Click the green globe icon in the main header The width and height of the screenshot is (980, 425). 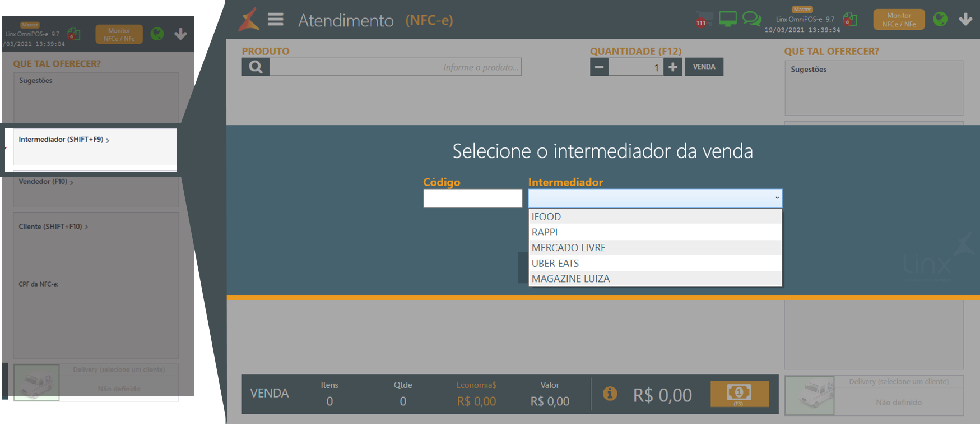tap(940, 19)
